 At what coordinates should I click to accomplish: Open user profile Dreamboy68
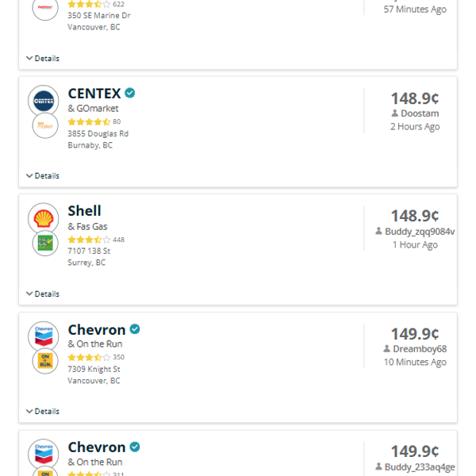(x=419, y=349)
